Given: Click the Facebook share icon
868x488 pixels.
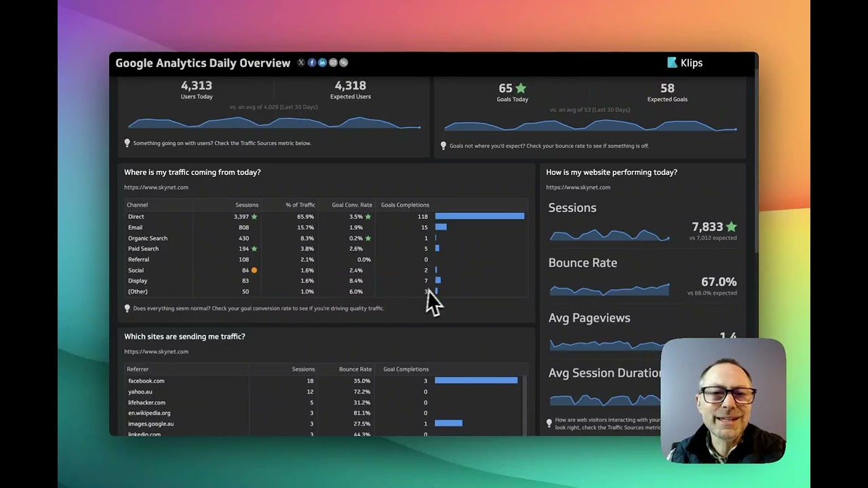Looking at the screenshot, I should pyautogui.click(x=312, y=63).
